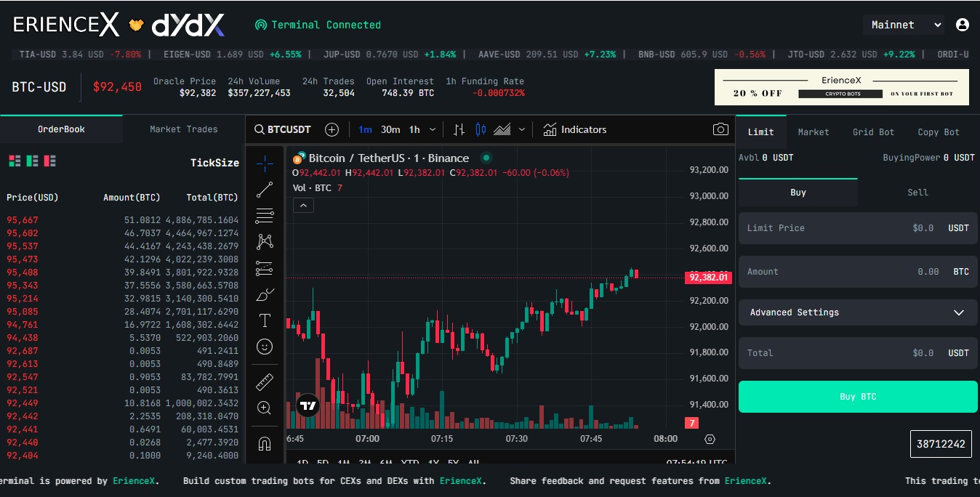Open the Grid Bot tab

(x=873, y=132)
